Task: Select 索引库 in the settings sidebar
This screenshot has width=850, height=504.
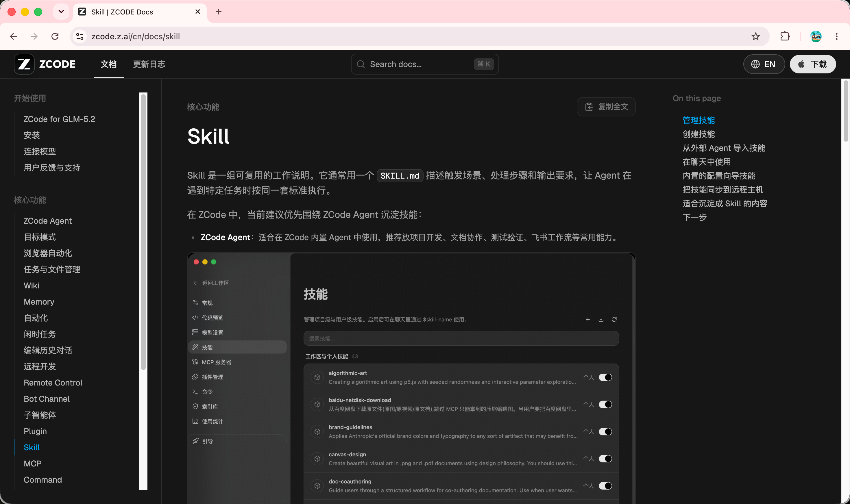Action: [237, 407]
